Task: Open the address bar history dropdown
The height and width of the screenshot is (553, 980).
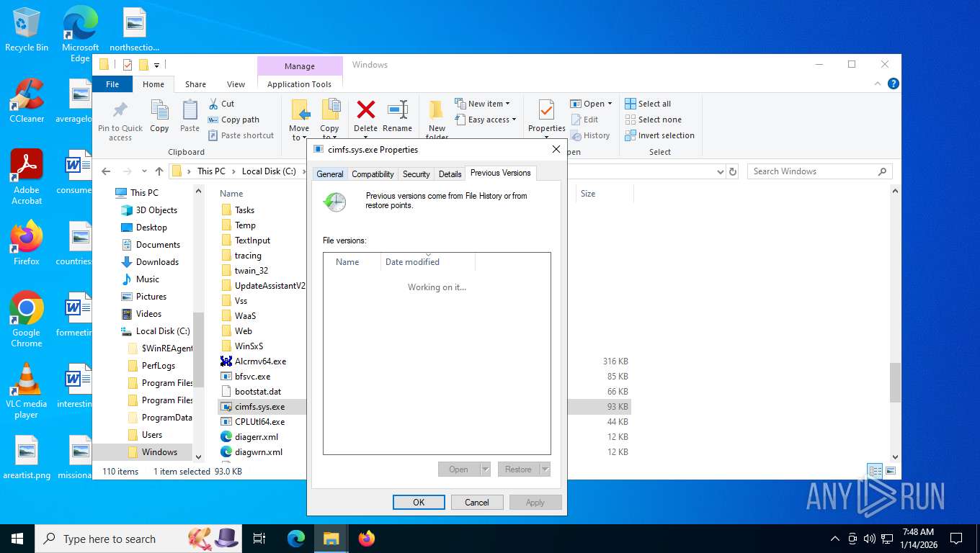Action: coord(720,171)
